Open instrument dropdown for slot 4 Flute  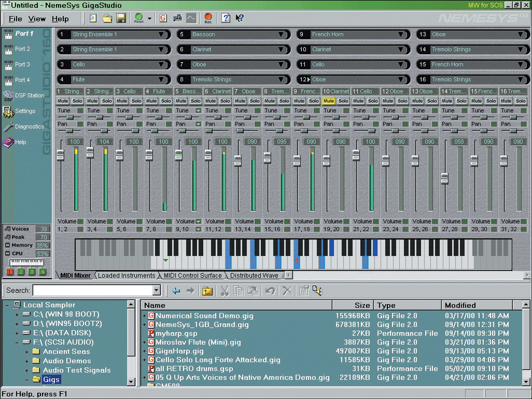pos(161,80)
